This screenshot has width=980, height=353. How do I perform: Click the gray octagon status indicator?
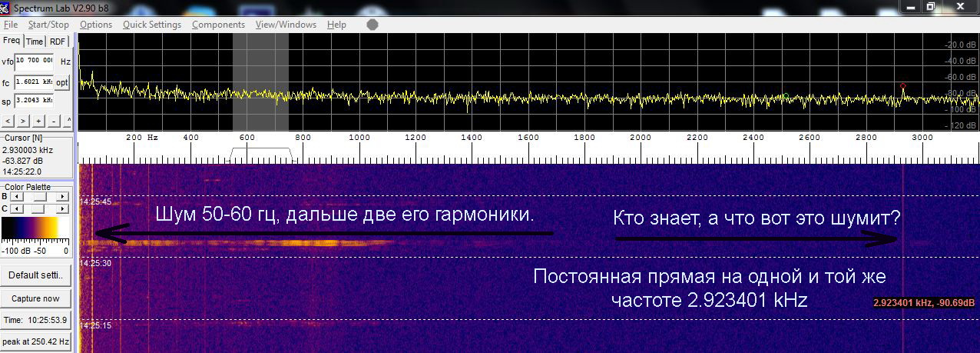tap(372, 25)
